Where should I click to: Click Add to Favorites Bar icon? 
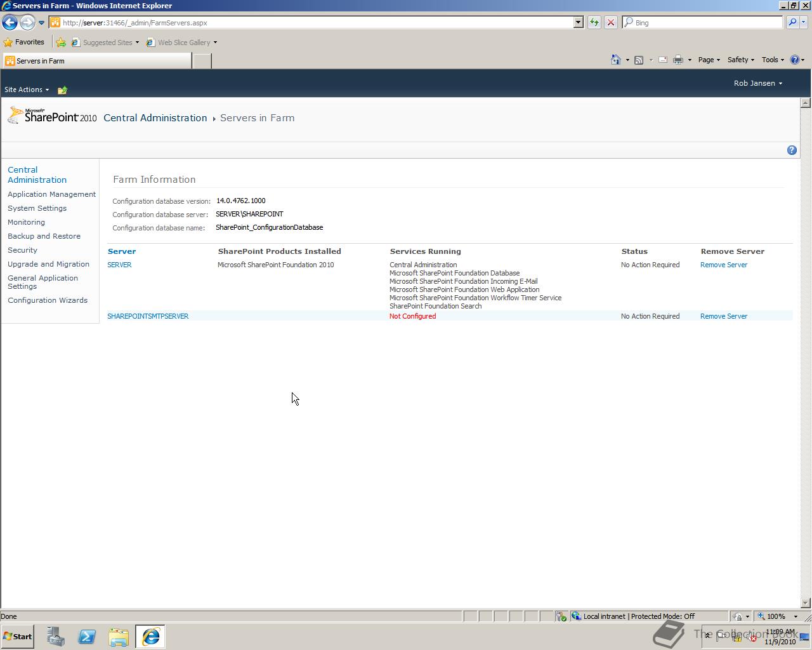(61, 43)
